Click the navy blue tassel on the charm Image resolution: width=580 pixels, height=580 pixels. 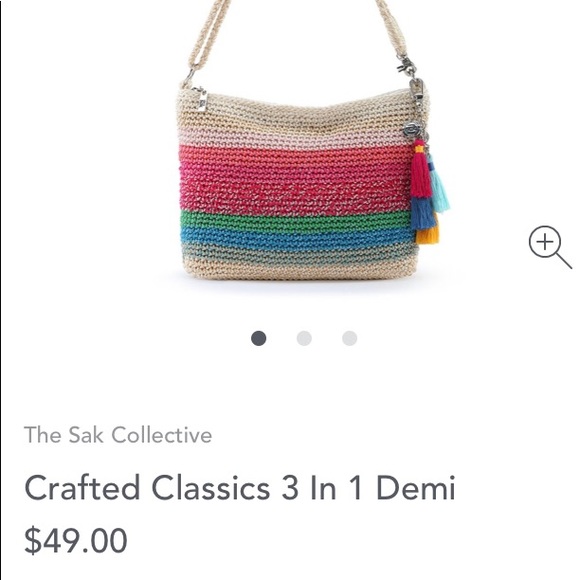tap(423, 213)
